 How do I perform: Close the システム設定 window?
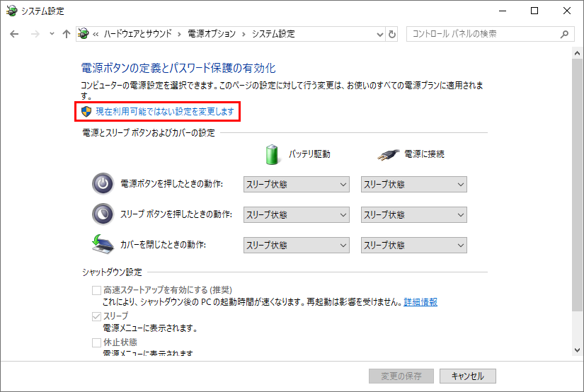point(567,11)
